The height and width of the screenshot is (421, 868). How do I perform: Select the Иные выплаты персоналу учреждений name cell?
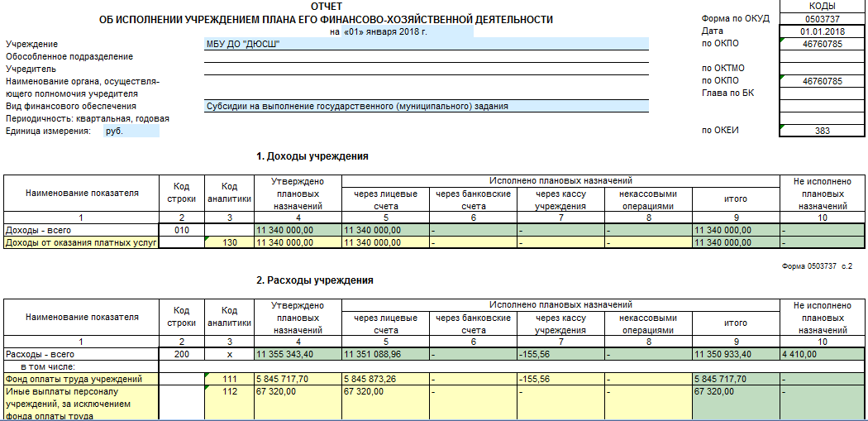point(81,404)
